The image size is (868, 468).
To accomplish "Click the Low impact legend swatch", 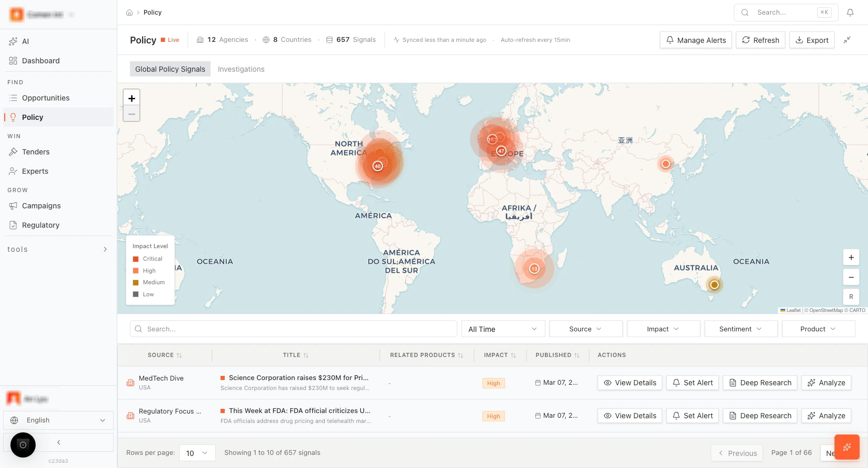I will (x=136, y=294).
